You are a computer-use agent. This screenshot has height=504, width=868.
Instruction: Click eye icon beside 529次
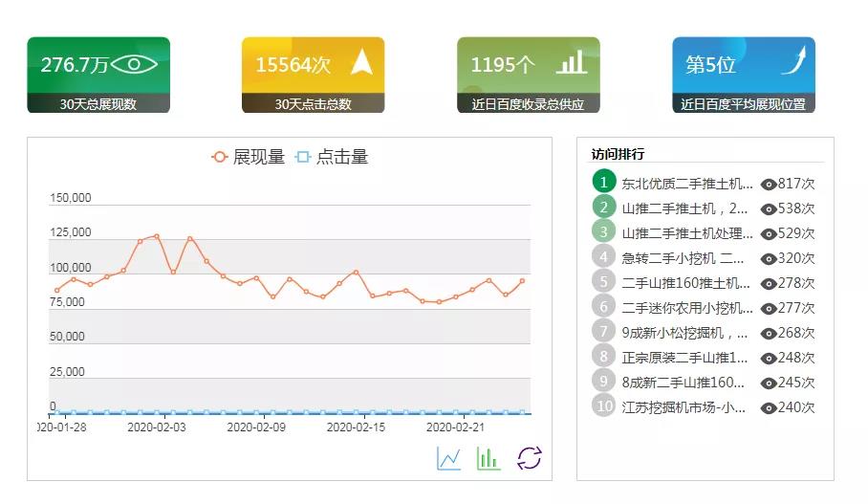(769, 234)
